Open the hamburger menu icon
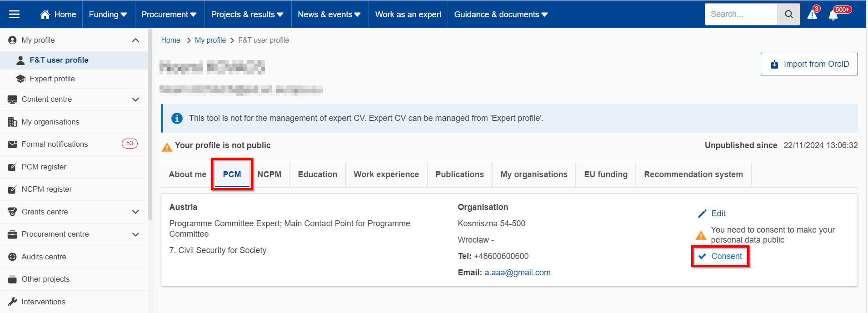868x313 pixels. (15, 14)
